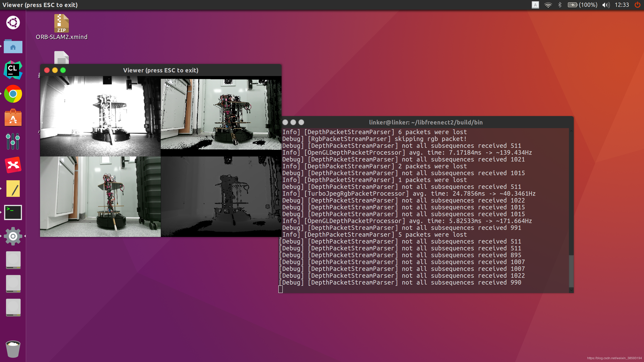Click the terminal cursor prompt line
Image resolution: width=644 pixels, height=362 pixels.
[281, 289]
